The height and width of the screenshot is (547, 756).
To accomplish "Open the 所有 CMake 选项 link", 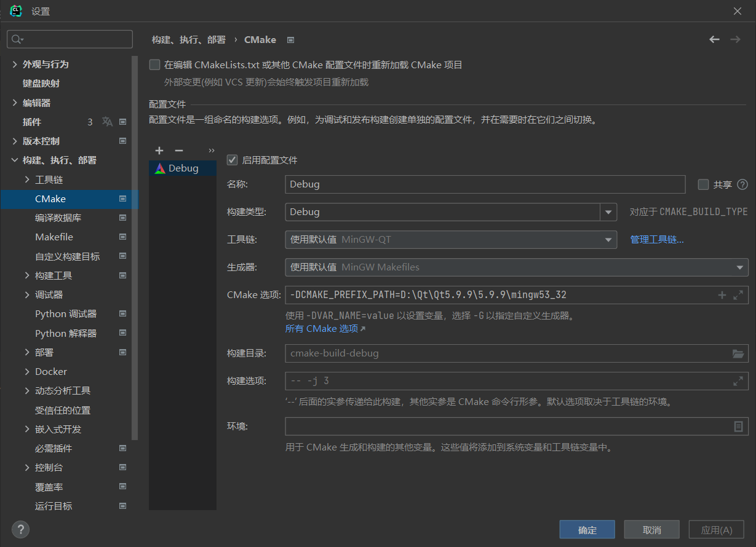I will click(x=325, y=329).
